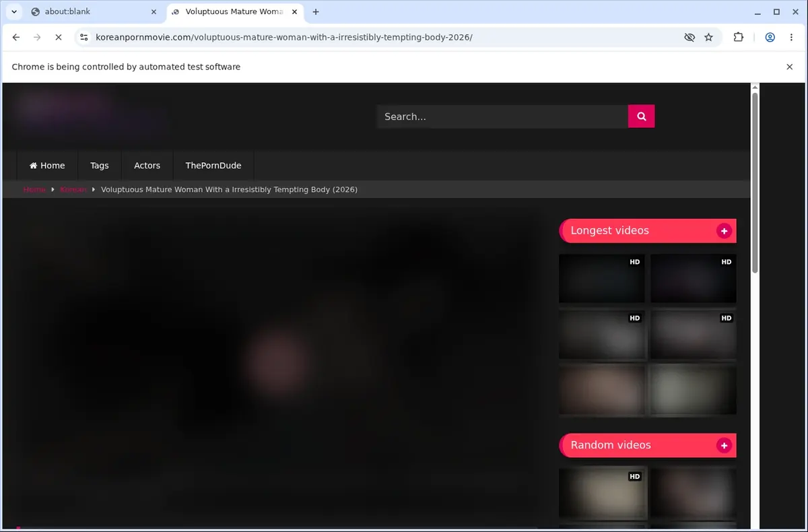808x532 pixels.
Task: Stop the page from loading
Action: pos(58,38)
